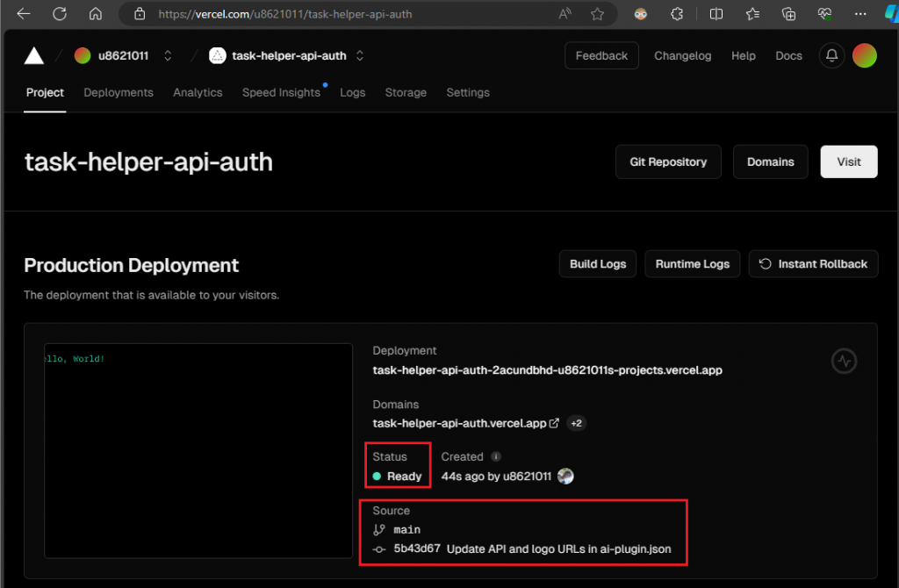Toggle the split screen icon
This screenshot has height=588, width=899.
(716, 14)
